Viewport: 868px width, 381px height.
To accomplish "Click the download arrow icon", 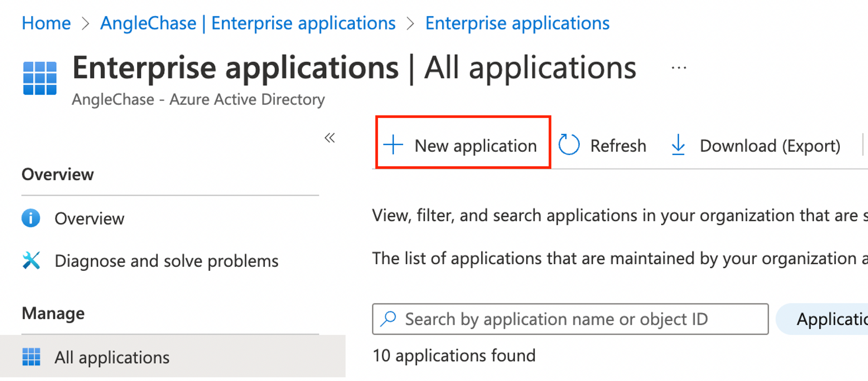I will [678, 145].
